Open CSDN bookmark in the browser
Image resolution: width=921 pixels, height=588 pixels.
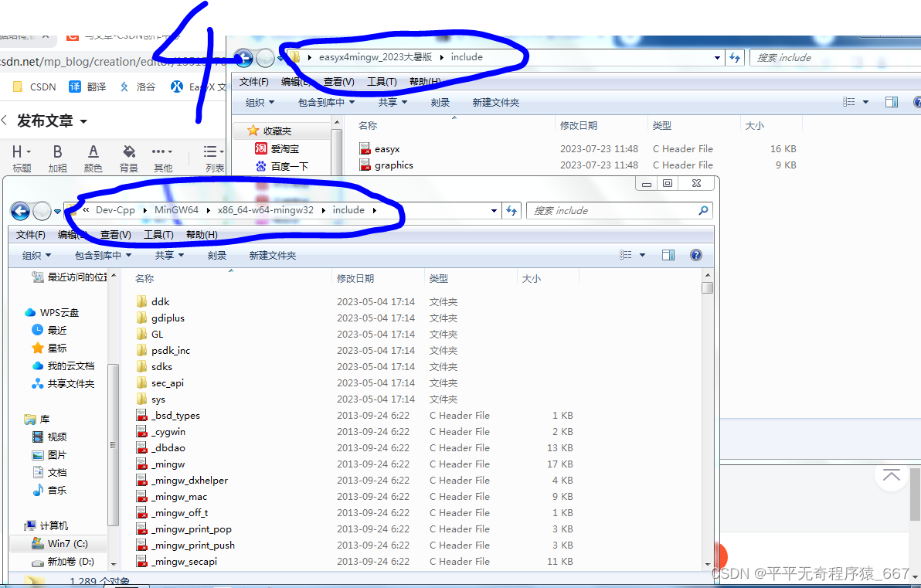(35, 87)
